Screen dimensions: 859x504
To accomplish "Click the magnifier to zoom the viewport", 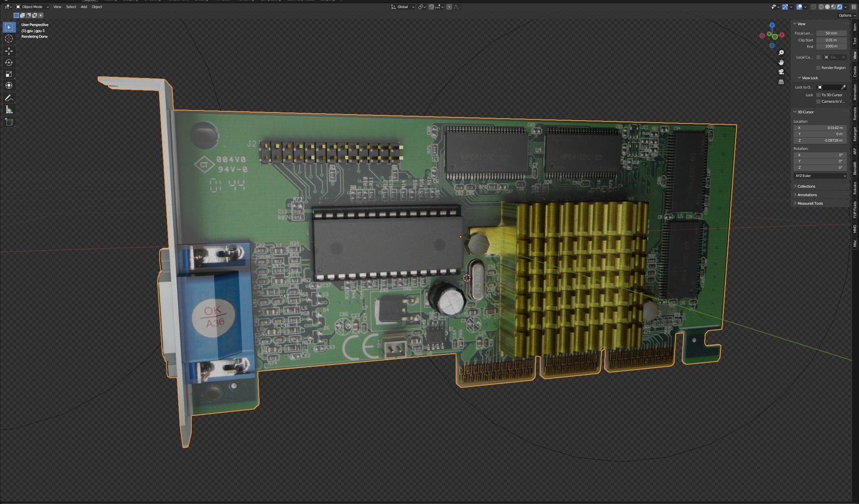I will [781, 52].
